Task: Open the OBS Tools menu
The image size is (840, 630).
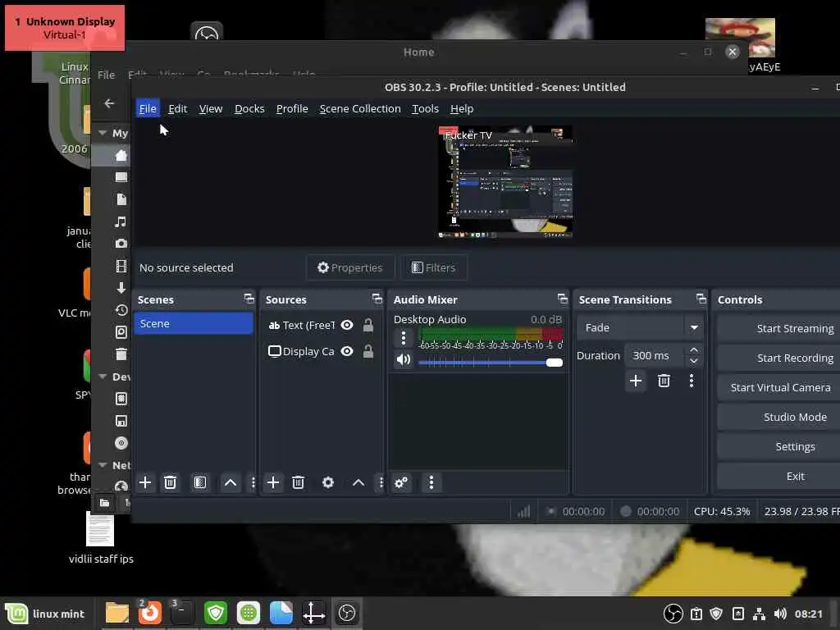Action: [426, 109]
